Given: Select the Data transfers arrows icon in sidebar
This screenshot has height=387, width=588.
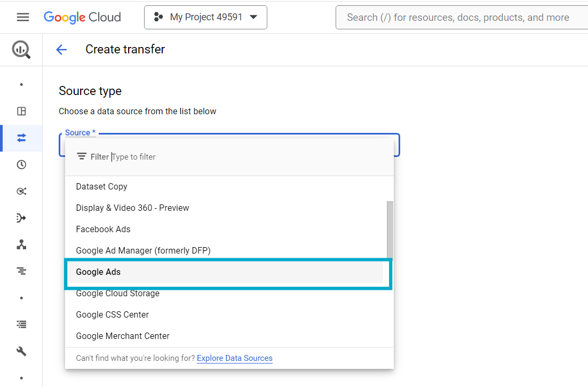Looking at the screenshot, I should (21, 138).
